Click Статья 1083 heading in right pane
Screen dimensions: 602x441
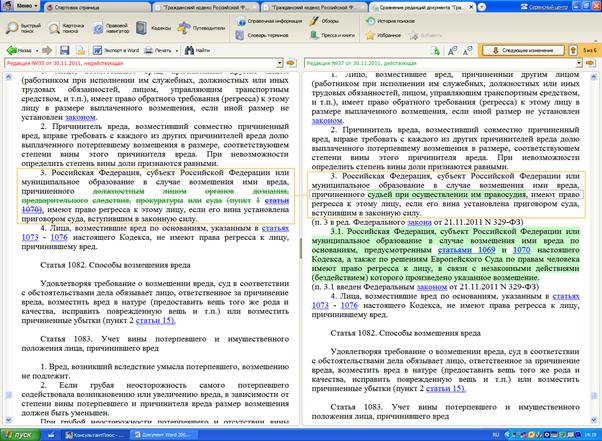445,411
